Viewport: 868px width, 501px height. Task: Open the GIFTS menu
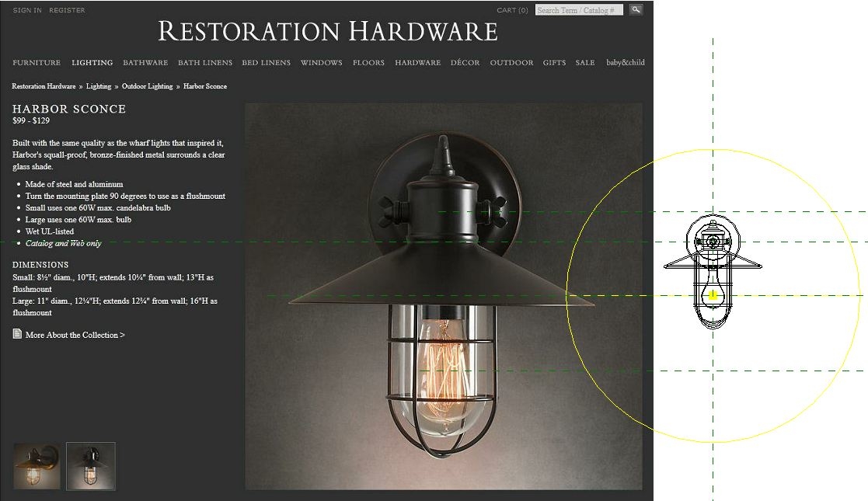tap(553, 62)
